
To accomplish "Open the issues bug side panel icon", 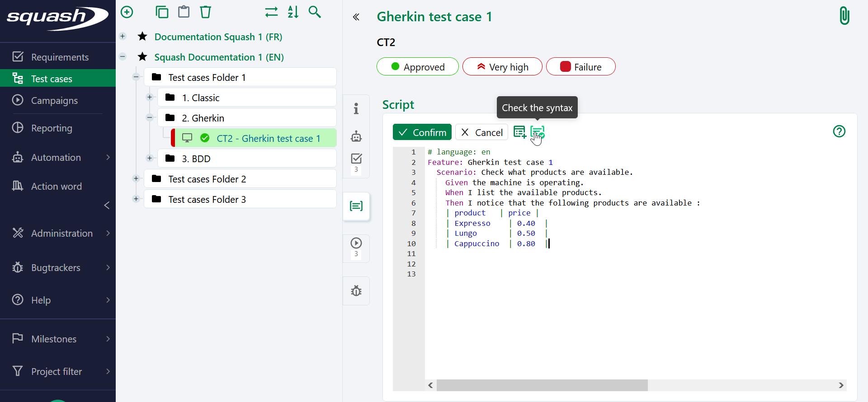I will [x=356, y=291].
